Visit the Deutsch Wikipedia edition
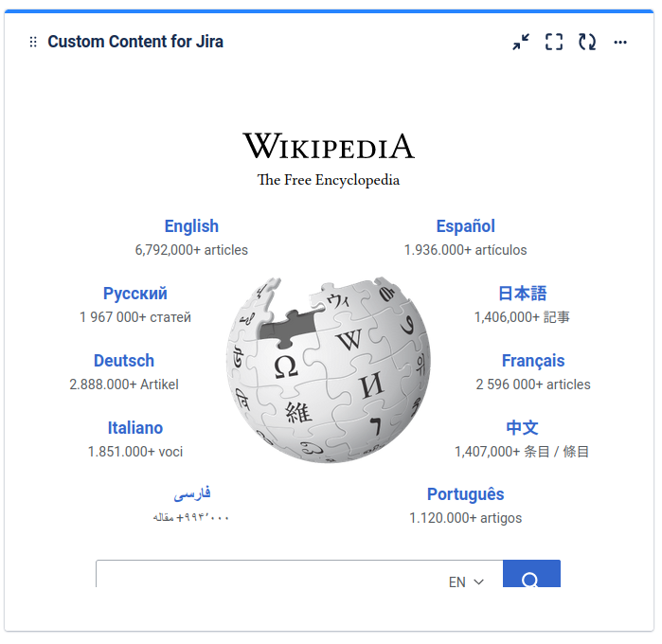Image resolution: width=662 pixels, height=644 pixels. [x=124, y=361]
